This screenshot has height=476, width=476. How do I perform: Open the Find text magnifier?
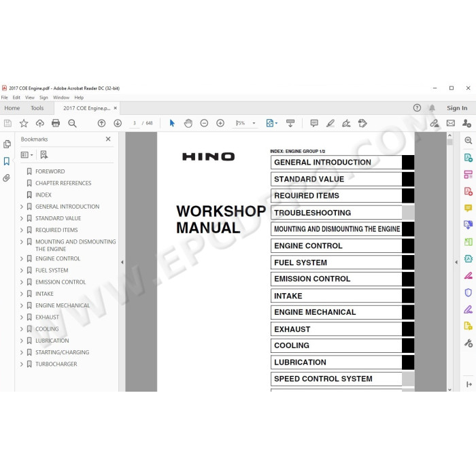(72, 123)
